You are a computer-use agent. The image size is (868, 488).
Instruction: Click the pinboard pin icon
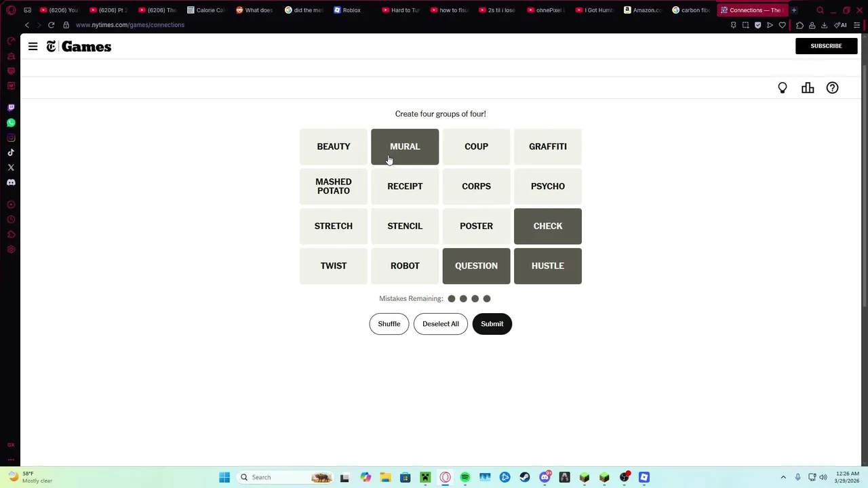(733, 25)
